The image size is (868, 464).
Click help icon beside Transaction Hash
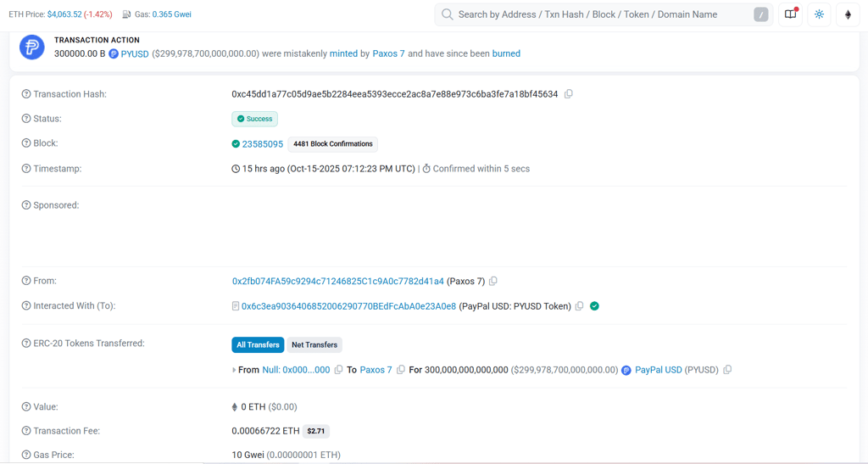point(26,94)
